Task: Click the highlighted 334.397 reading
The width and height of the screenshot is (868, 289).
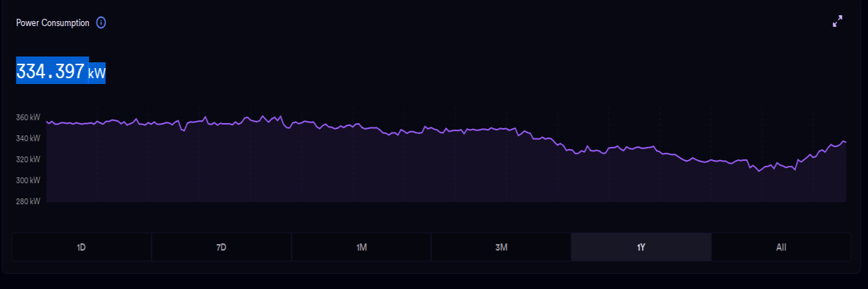Action: (x=51, y=72)
